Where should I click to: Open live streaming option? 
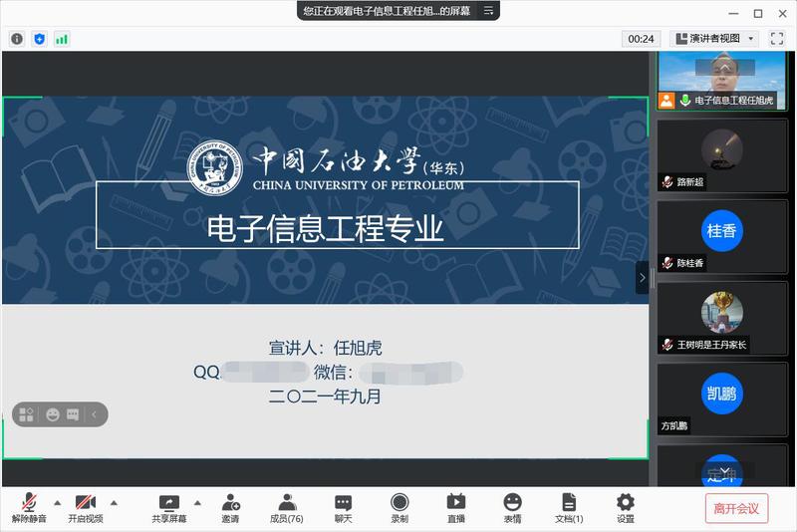click(x=456, y=508)
